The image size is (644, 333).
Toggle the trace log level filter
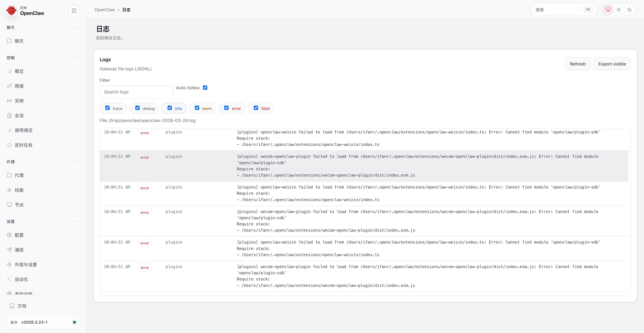(x=108, y=108)
